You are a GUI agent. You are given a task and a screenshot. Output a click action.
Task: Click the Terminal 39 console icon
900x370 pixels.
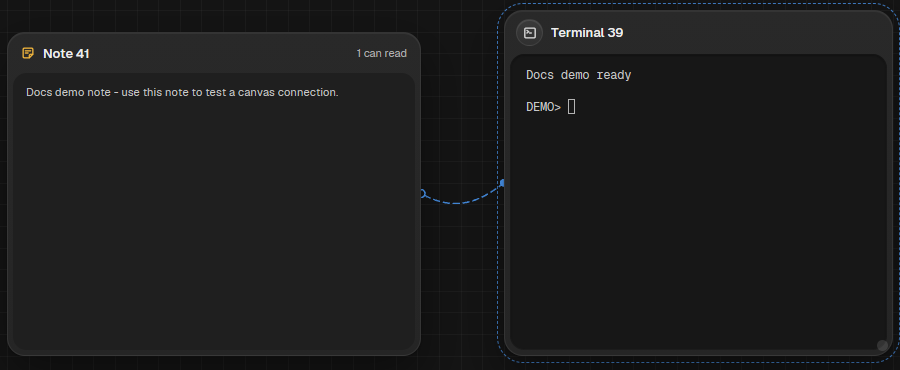(530, 33)
